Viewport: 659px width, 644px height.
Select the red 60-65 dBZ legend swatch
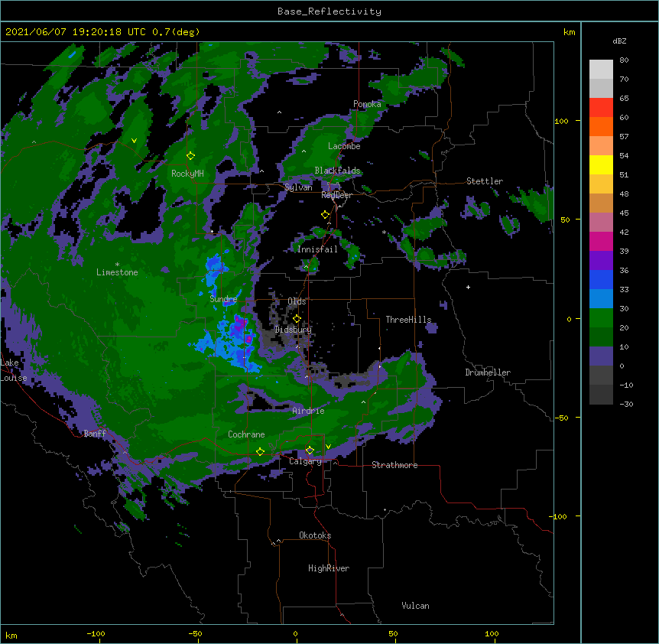[x=601, y=107]
